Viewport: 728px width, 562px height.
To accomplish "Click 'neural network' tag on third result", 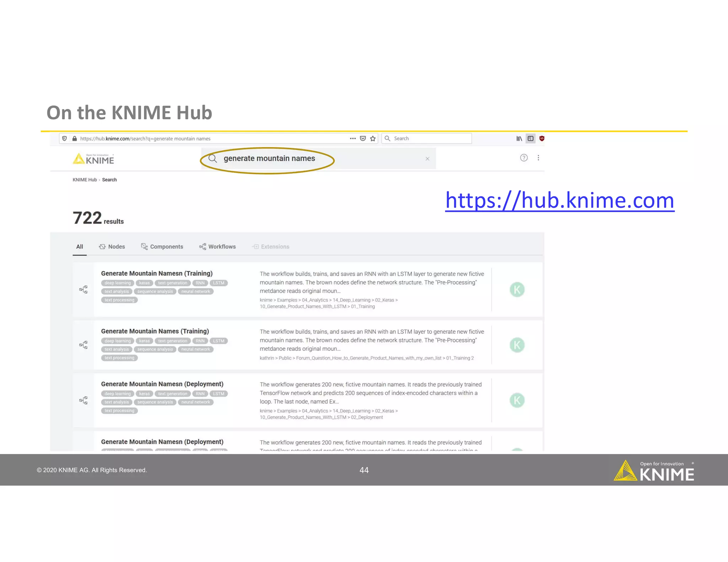I will [196, 402].
